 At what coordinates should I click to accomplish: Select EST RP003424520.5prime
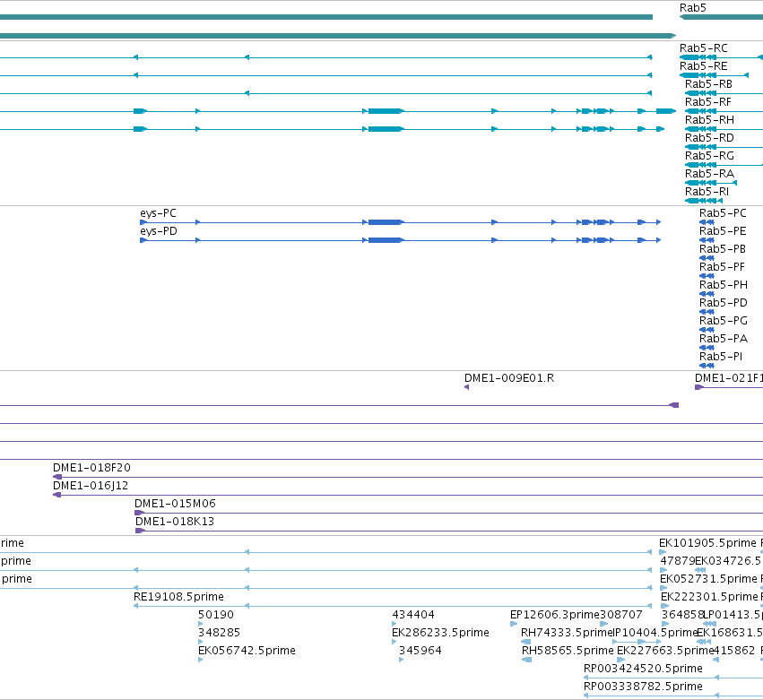click(x=643, y=669)
